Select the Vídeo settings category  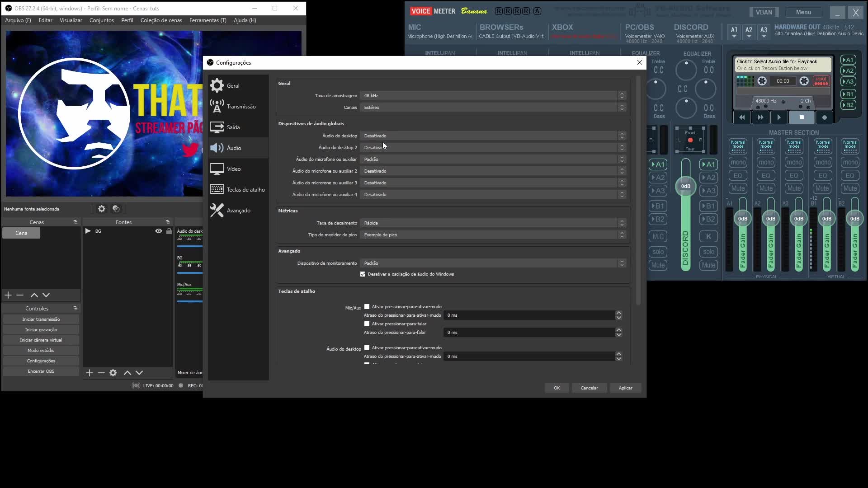click(233, 169)
